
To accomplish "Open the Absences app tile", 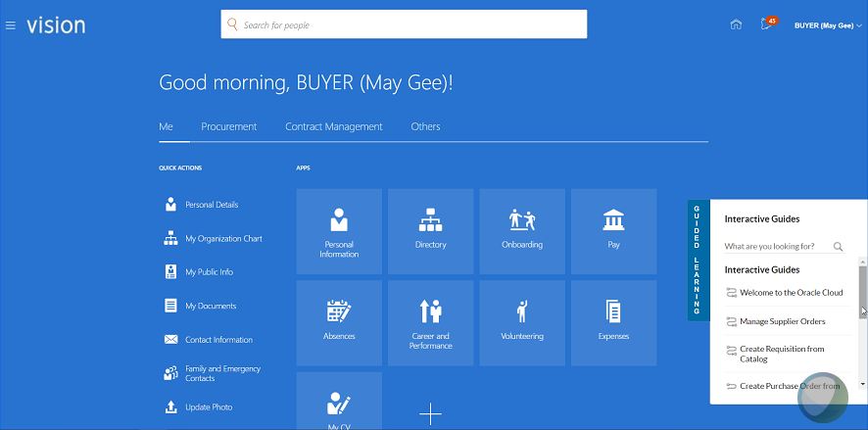I will (x=339, y=322).
